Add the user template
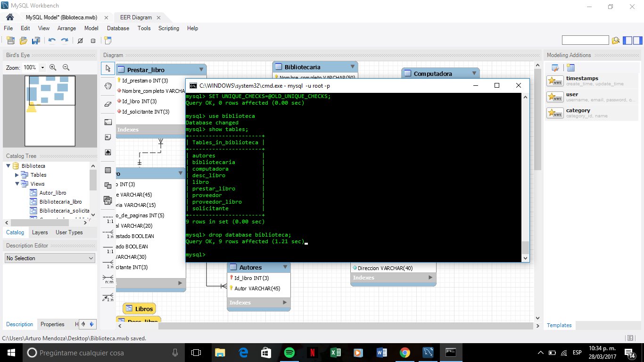Image resolution: width=644 pixels, height=362 pixels. (593, 97)
